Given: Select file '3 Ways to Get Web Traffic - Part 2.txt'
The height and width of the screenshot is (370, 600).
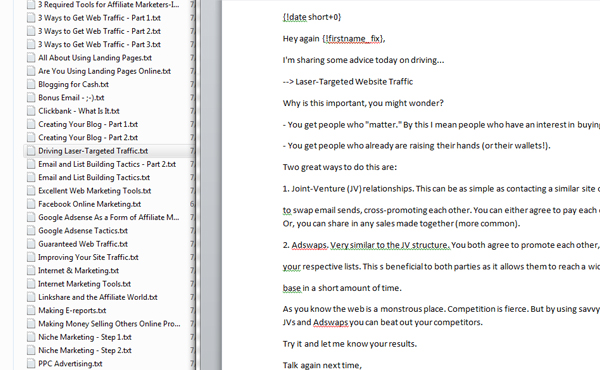Looking at the screenshot, I should pos(99,31).
